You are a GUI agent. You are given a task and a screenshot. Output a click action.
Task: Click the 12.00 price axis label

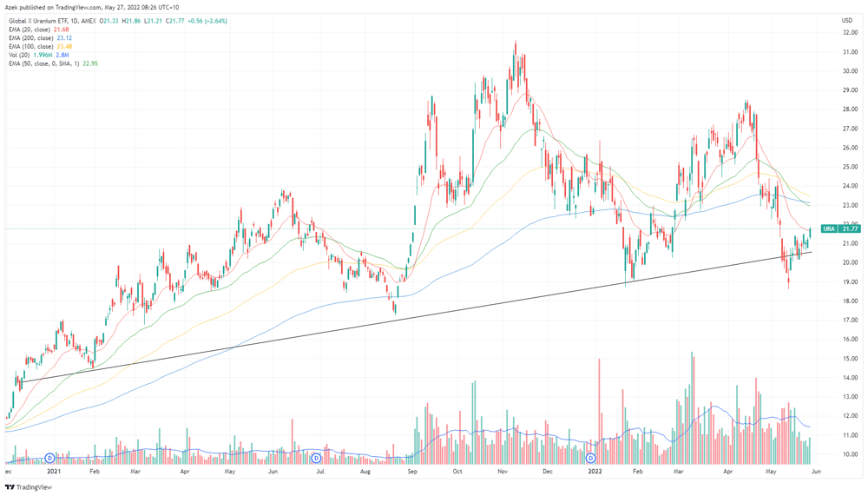850,416
